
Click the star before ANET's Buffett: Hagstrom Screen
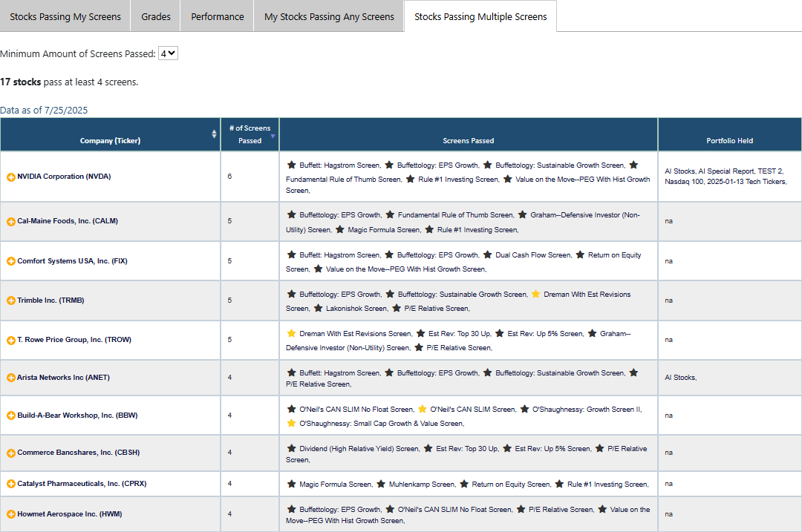coord(292,372)
